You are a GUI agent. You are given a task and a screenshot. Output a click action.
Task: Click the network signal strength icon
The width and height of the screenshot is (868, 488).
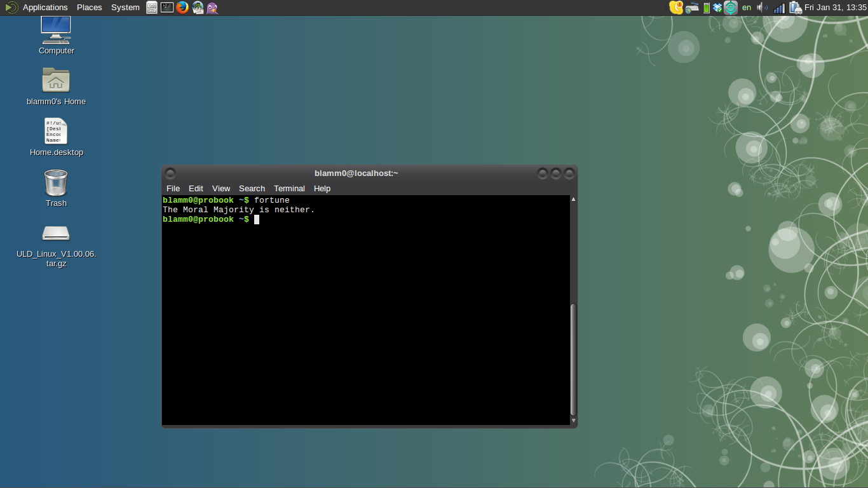point(779,8)
